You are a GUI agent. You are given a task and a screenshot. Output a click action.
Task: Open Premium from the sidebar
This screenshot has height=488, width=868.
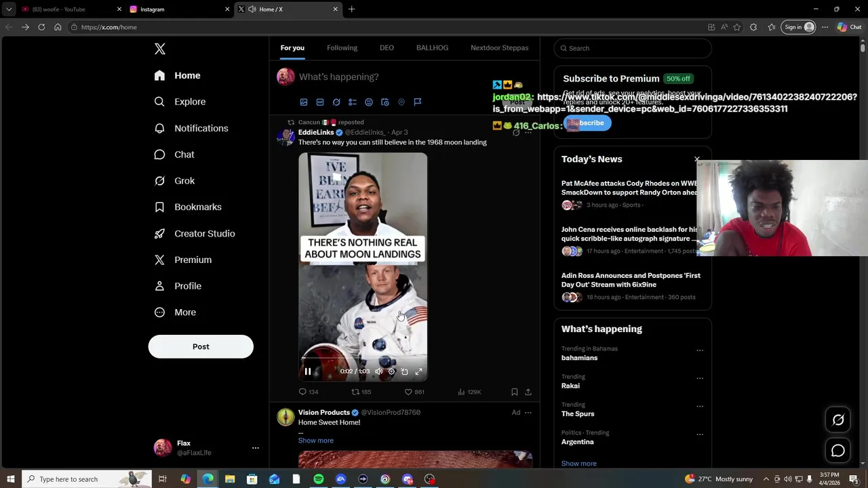click(x=183, y=260)
